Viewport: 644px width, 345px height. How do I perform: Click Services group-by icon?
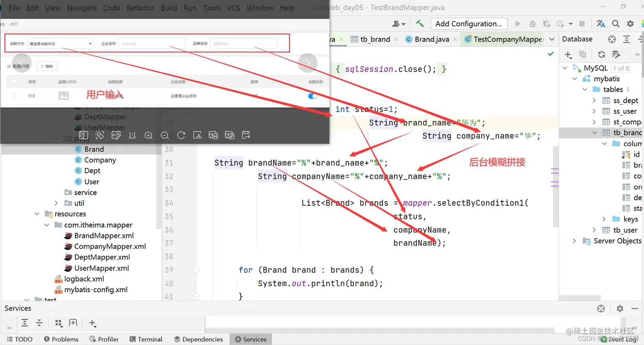[59, 323]
